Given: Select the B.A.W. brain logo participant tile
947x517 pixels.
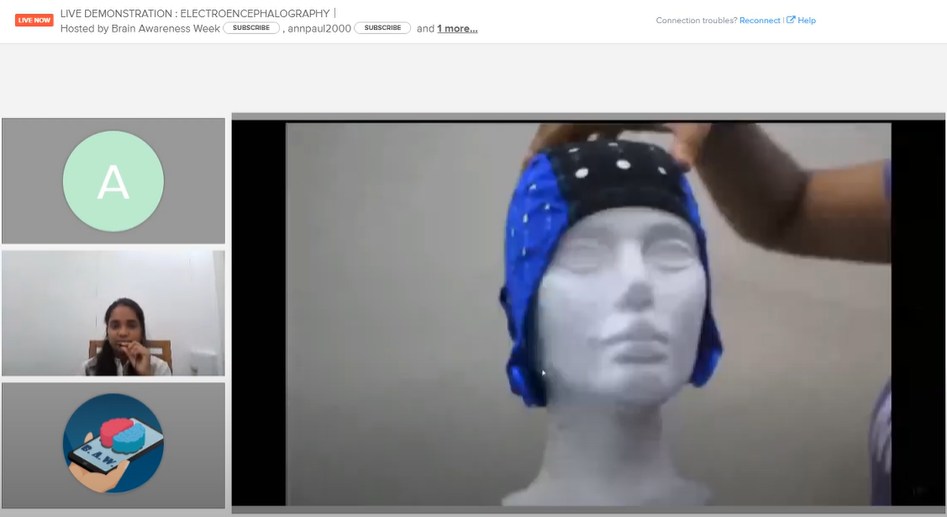Looking at the screenshot, I should pyautogui.click(x=114, y=445).
